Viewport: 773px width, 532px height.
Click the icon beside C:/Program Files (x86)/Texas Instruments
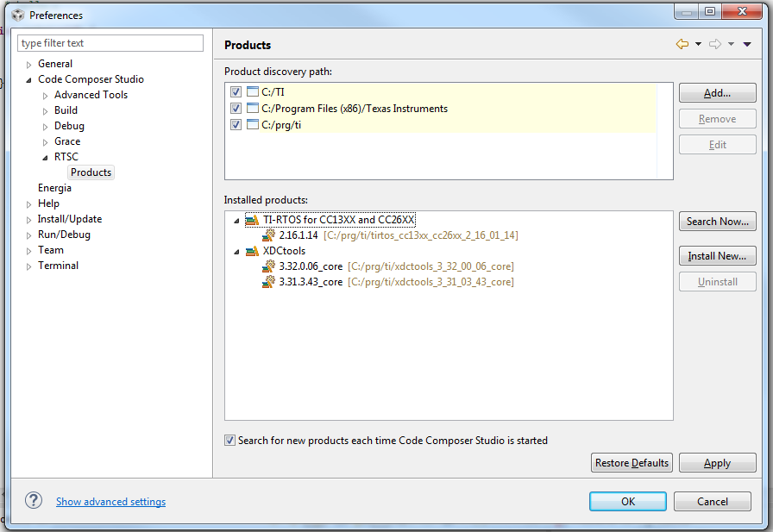tap(253, 108)
